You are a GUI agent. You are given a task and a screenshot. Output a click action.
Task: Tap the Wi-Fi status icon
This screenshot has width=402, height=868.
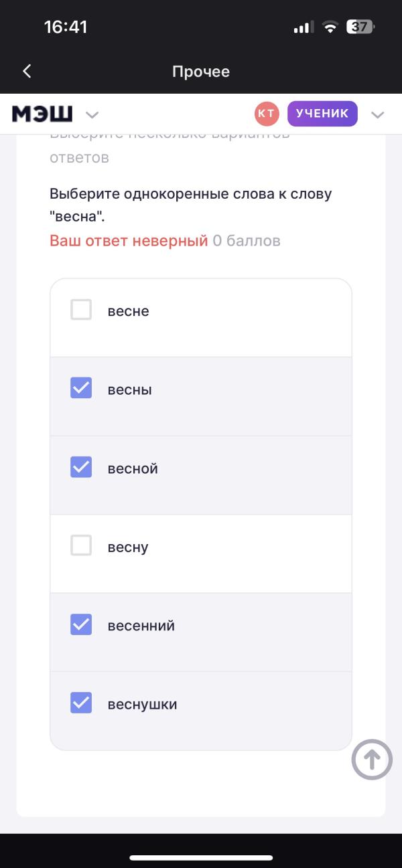tap(330, 27)
